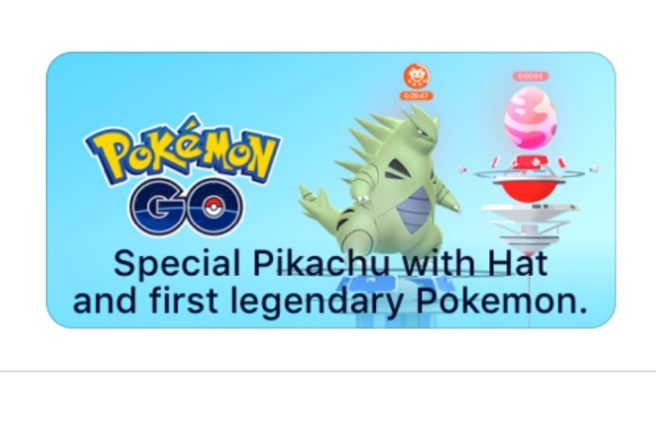
Task: Click the pink egg countdown timer label
Action: coord(530,76)
